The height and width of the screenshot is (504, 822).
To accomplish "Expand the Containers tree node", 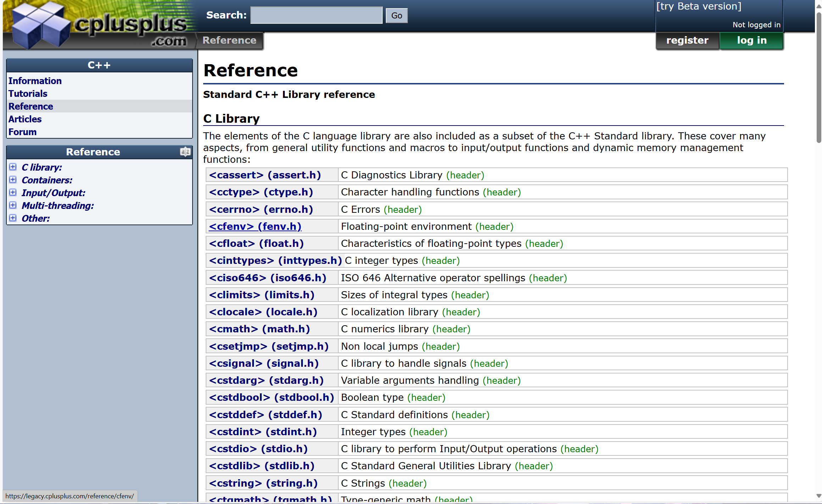I will click(x=13, y=180).
